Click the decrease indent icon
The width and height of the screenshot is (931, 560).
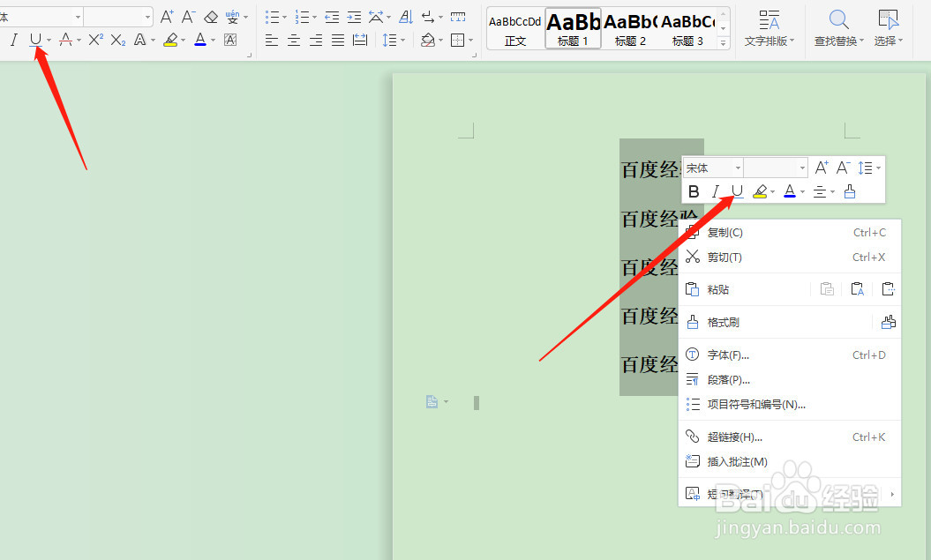[332, 18]
